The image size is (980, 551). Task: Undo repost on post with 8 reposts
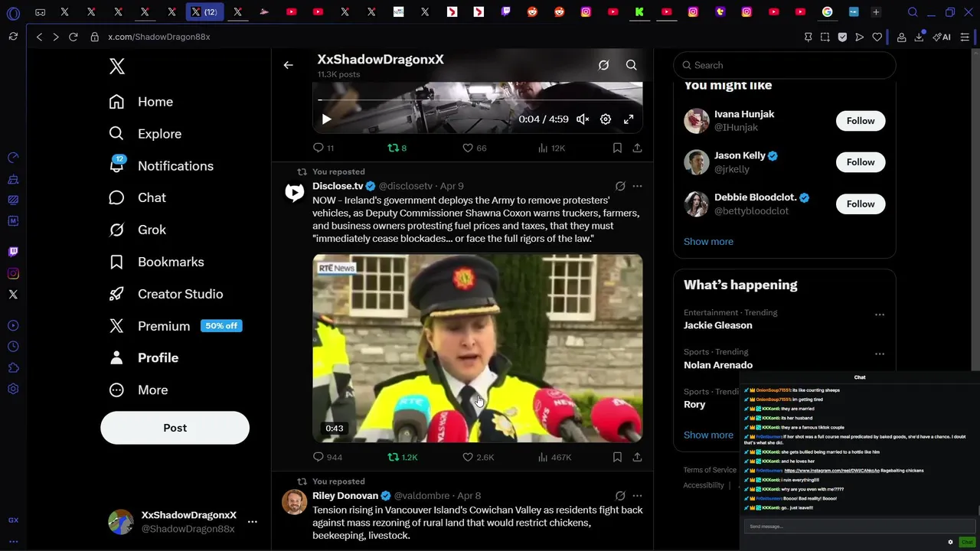point(397,148)
